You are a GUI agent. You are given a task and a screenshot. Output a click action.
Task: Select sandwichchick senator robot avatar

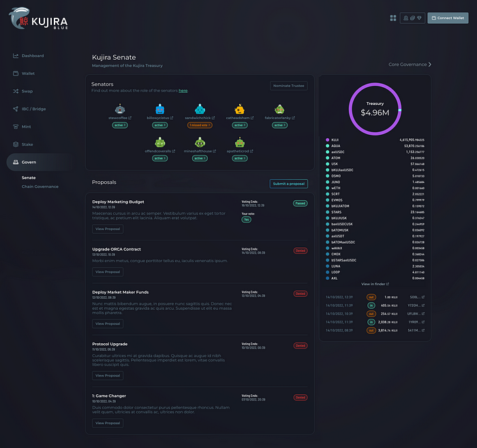(200, 109)
